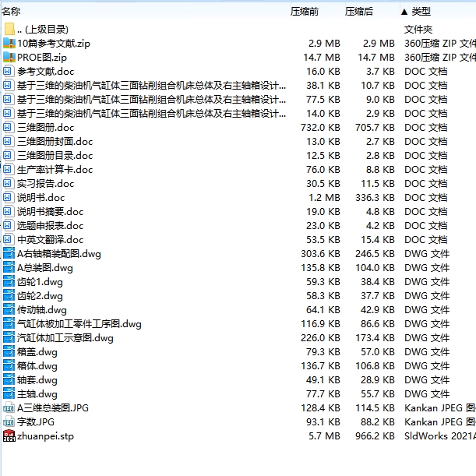Screen dimensions: 476x476
Task: Click the 箱盖.dwg file icon
Action: click(x=9, y=351)
